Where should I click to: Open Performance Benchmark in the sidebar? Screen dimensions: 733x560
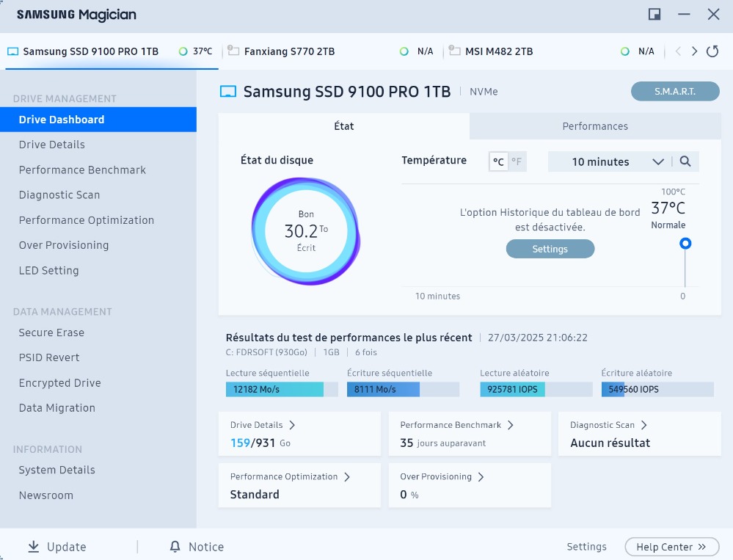[x=82, y=170]
